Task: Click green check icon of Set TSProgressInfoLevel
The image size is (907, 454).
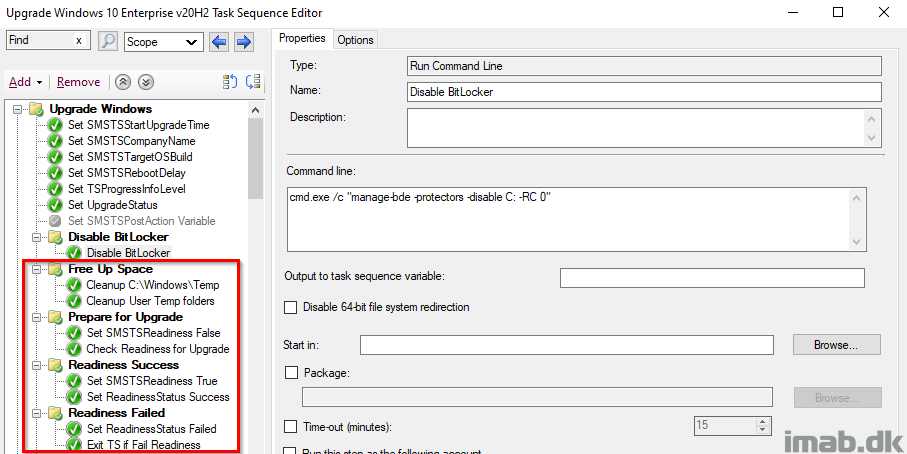Action: (55, 189)
